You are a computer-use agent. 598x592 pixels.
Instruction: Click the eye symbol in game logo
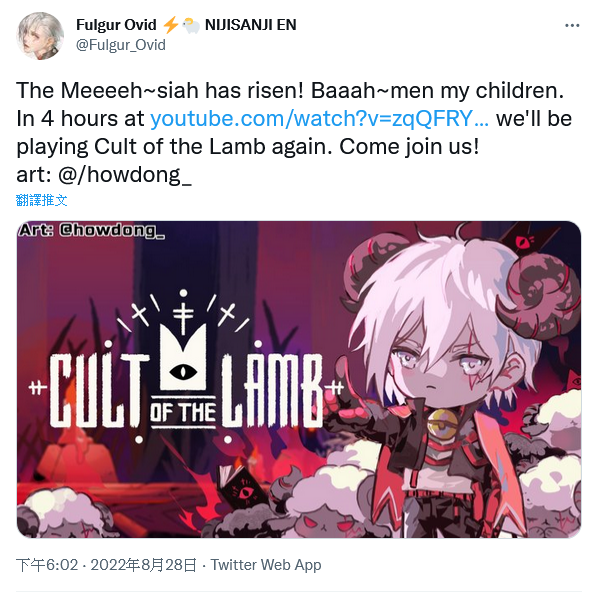183,371
